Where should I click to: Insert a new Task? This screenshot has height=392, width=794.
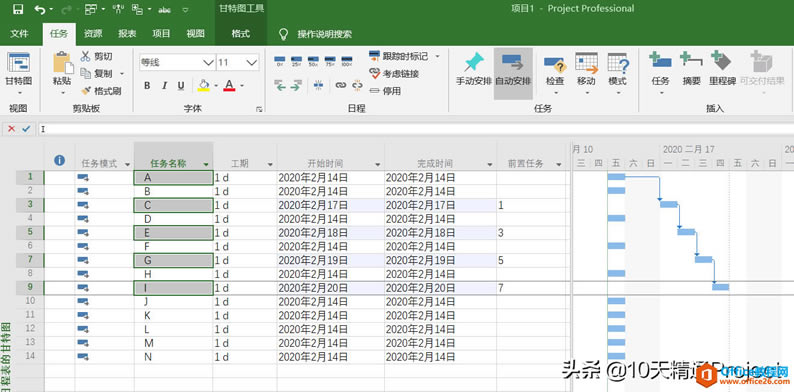tap(660, 74)
